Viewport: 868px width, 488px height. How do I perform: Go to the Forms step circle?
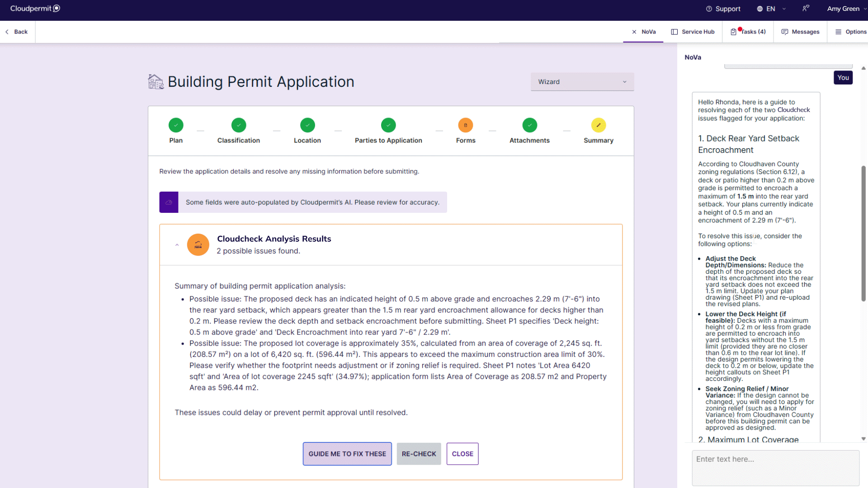[x=466, y=125]
